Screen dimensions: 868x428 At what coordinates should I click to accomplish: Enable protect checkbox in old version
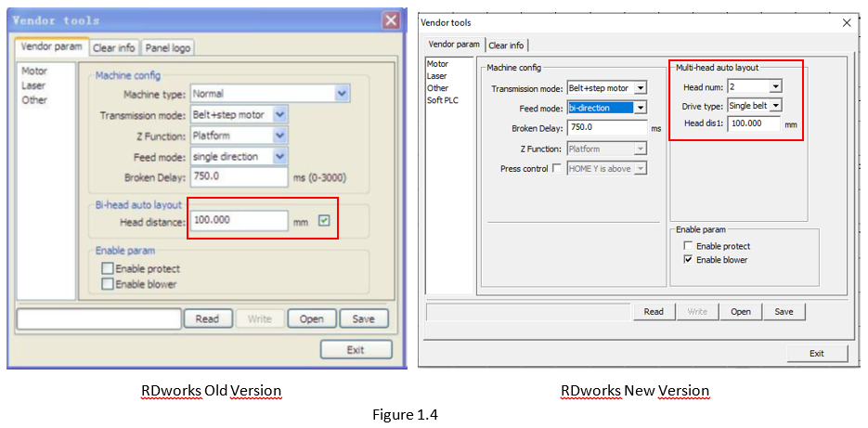(x=108, y=268)
